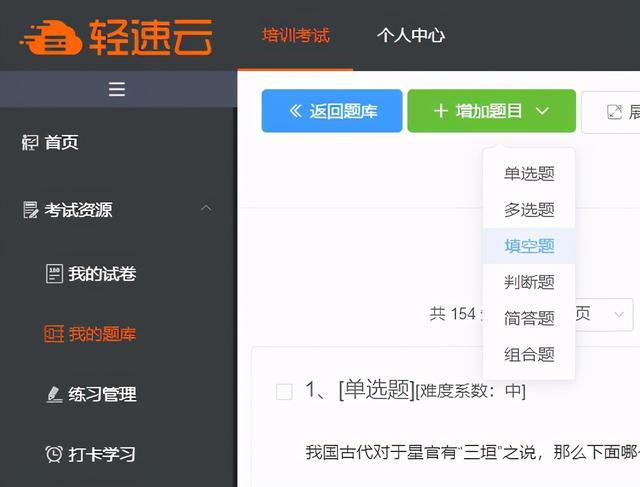Choose 判断题 in the dropdown menu
Viewport: 640px width, 487px height.
click(x=529, y=282)
